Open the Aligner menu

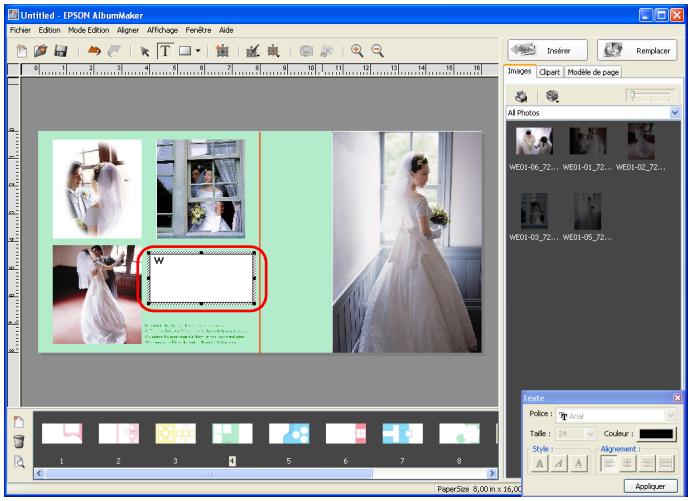(x=128, y=30)
